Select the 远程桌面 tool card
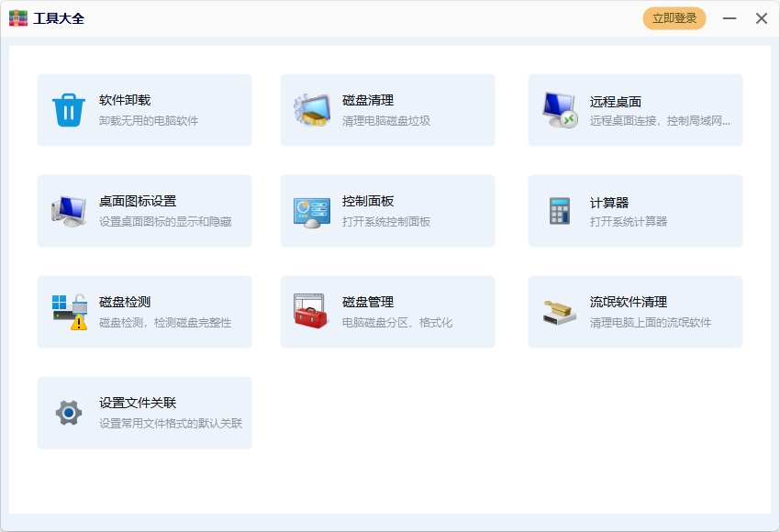This screenshot has width=780, height=532. [633, 108]
